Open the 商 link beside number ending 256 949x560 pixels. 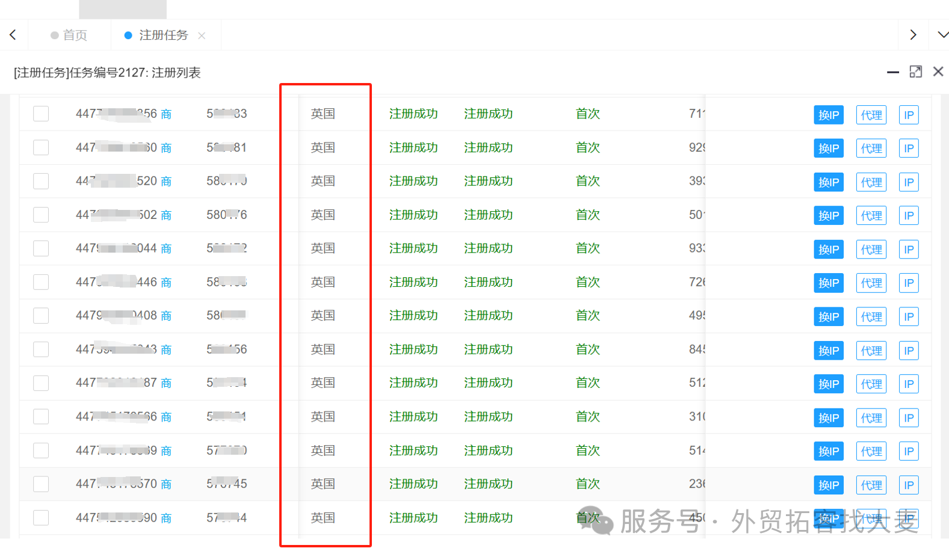click(x=166, y=114)
